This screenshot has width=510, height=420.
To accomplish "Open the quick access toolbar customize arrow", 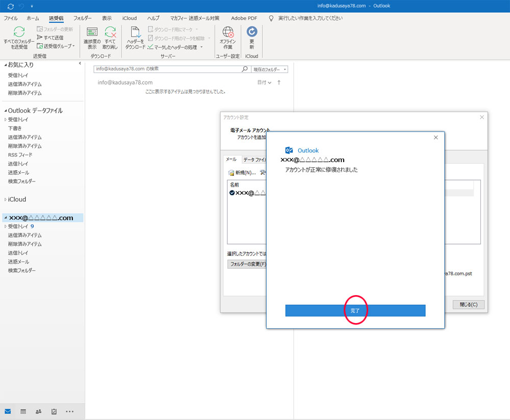I will point(32,6).
